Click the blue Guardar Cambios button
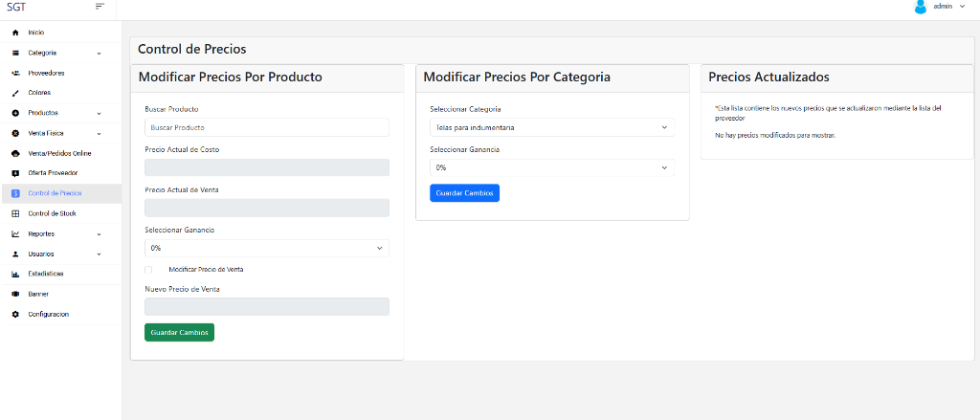The image size is (980, 420). pos(464,193)
